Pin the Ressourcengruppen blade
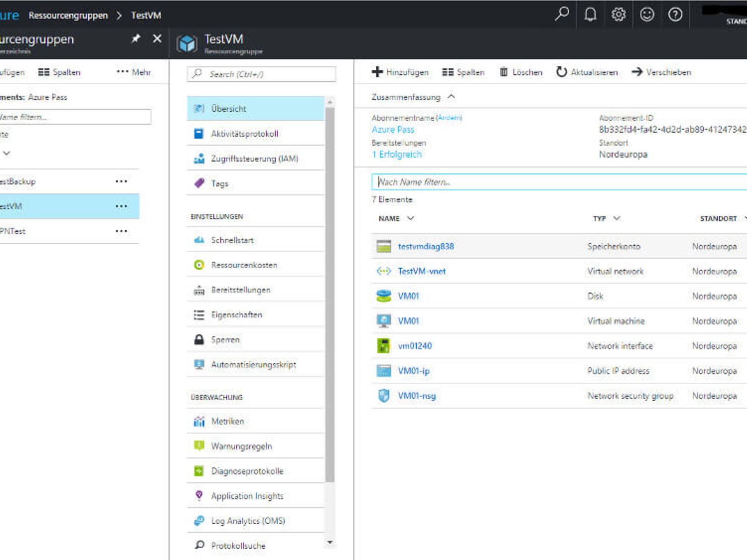This screenshot has height=560, width=747. pyautogui.click(x=135, y=38)
